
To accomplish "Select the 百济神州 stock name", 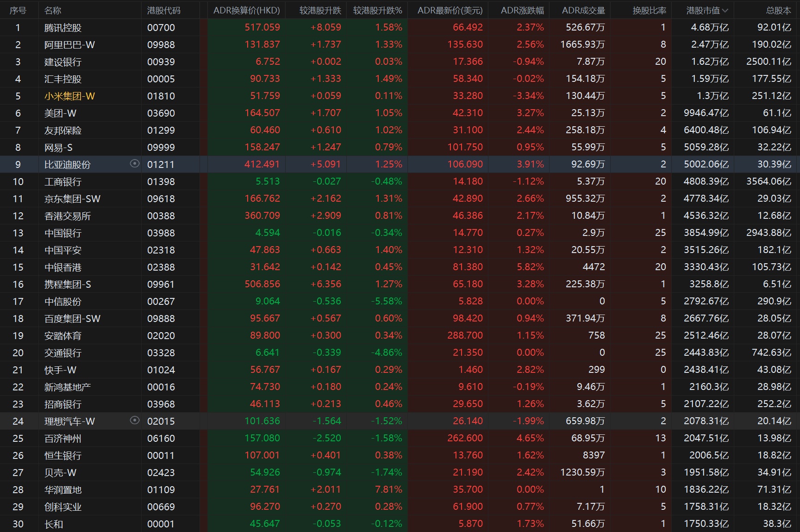I will point(63,439).
